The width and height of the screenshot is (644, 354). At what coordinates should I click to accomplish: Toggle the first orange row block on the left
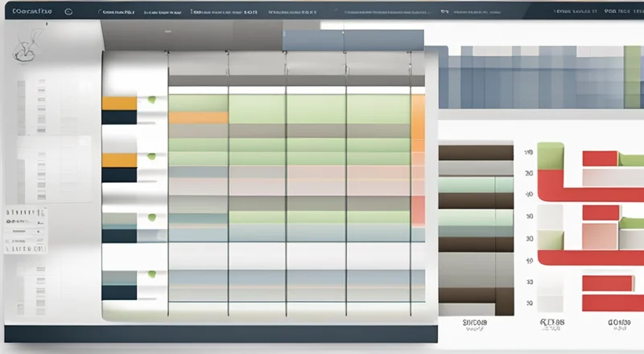click(118, 102)
